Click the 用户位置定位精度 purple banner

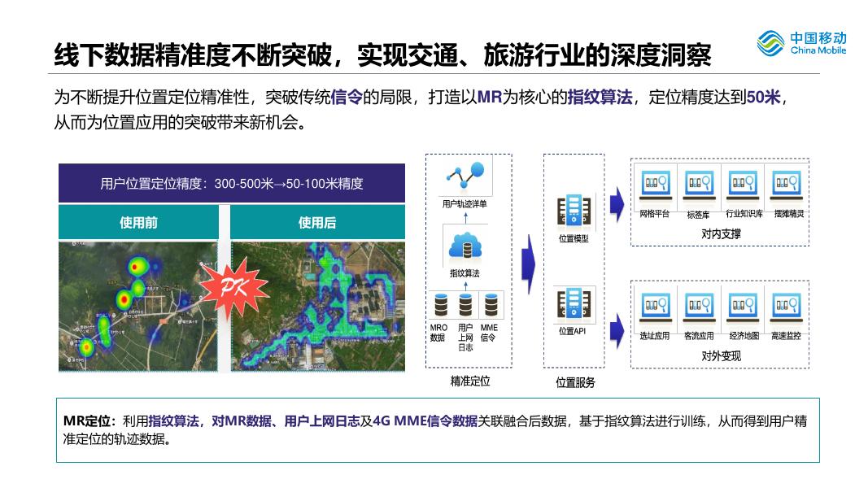tap(232, 183)
